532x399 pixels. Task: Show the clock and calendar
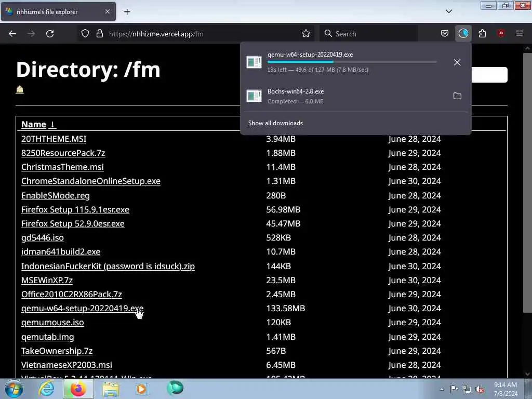point(506,389)
